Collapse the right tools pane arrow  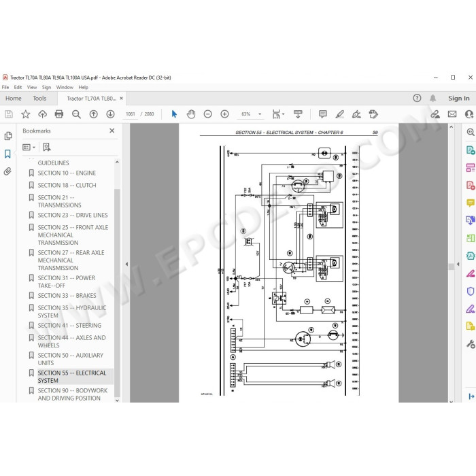pyautogui.click(x=458, y=264)
